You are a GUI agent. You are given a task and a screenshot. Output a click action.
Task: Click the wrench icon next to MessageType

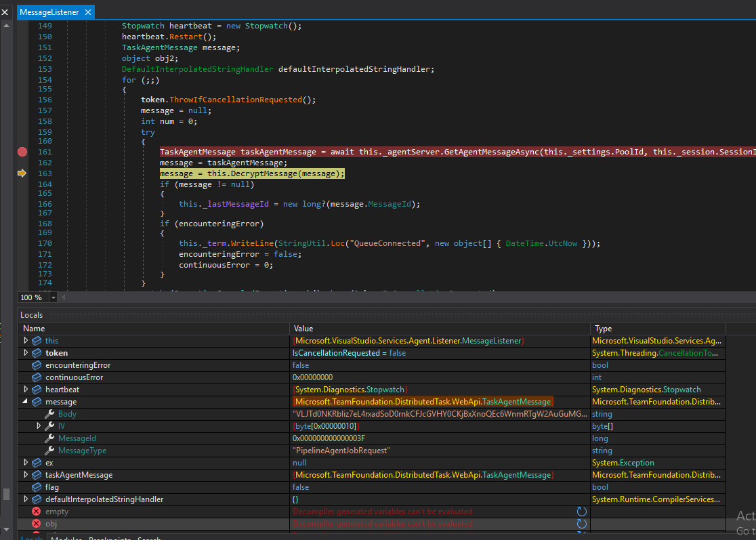pyautogui.click(x=49, y=451)
